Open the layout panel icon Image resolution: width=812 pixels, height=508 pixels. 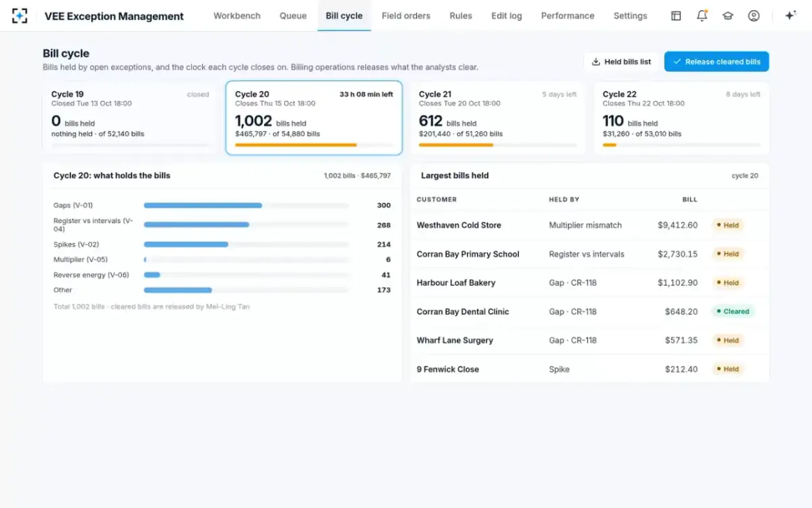(676, 16)
